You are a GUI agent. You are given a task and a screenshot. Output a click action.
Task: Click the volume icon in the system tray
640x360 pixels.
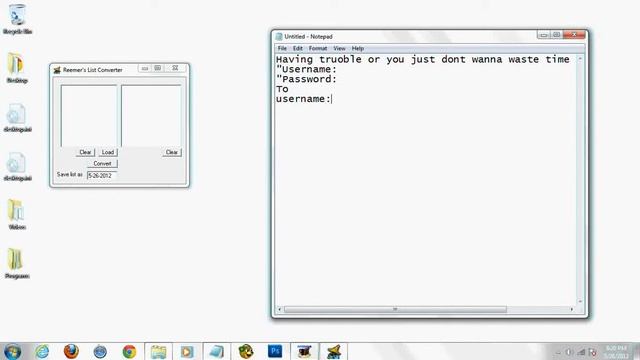pyautogui.click(x=569, y=352)
